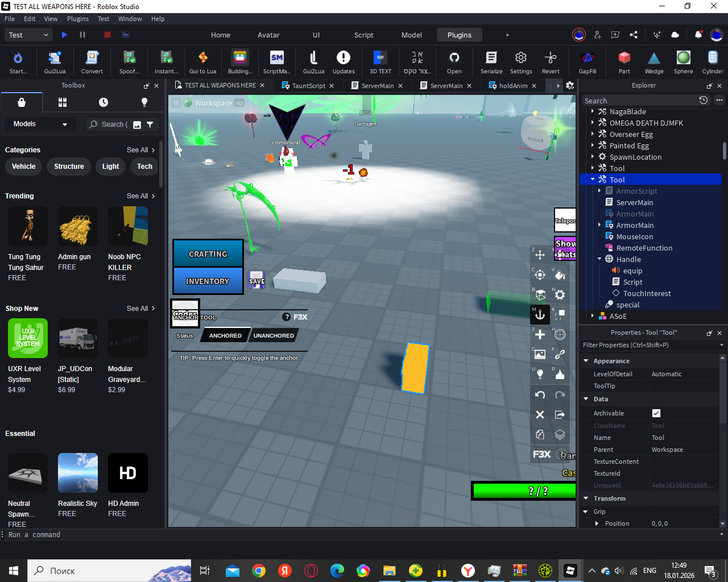The height and width of the screenshot is (582, 728).
Task: Click See All next to Trending
Action: coord(140,196)
